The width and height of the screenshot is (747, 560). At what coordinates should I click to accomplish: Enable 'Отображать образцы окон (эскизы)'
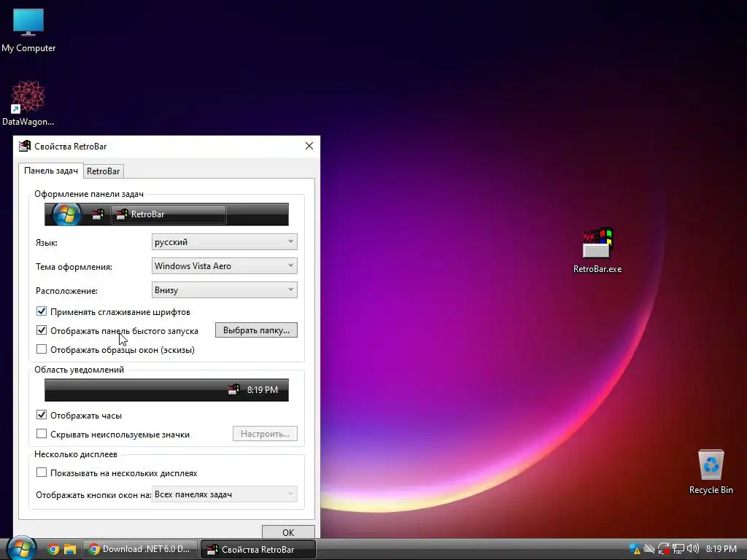(x=42, y=349)
